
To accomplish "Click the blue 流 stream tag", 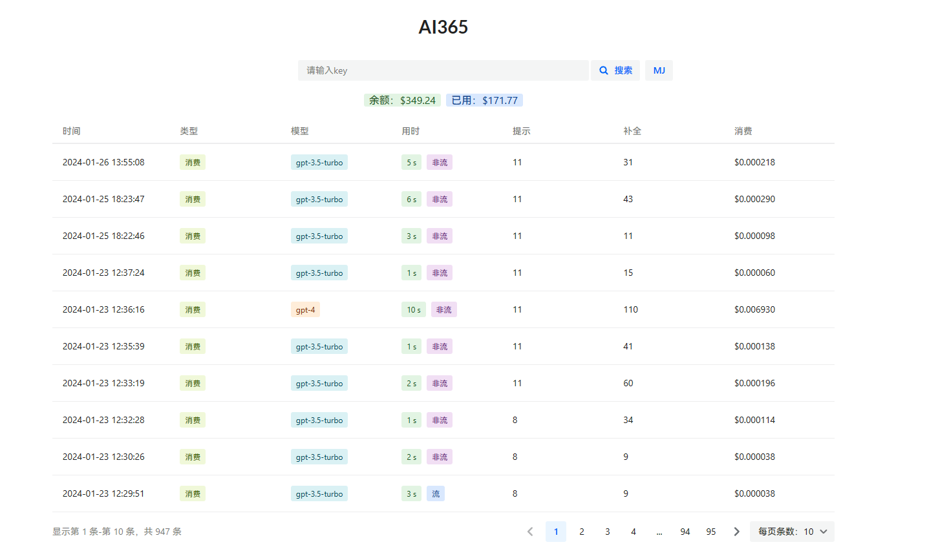I will tap(436, 493).
